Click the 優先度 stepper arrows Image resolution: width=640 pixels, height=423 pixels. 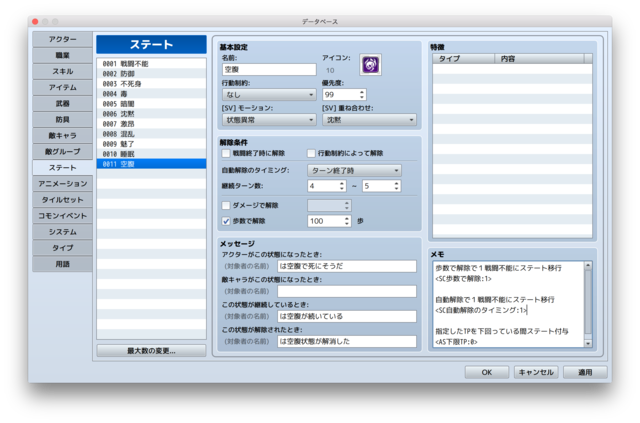[362, 95]
